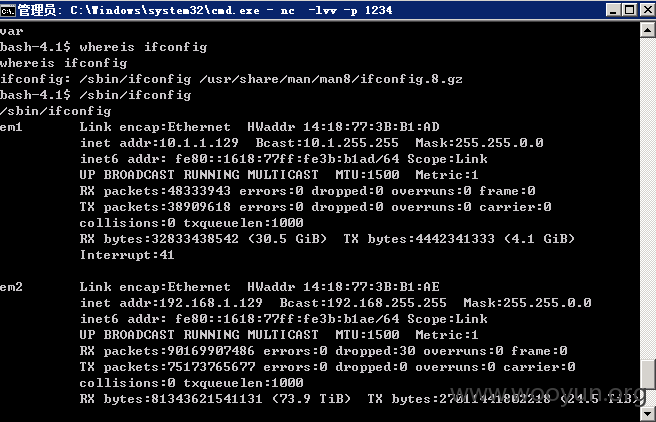The height and width of the screenshot is (422, 656).
Task: Click the vertical scrollbar thumb
Action: (x=647, y=376)
